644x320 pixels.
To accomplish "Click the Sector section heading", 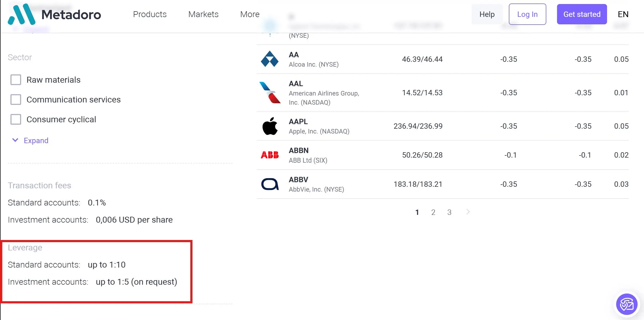I will click(x=20, y=57).
